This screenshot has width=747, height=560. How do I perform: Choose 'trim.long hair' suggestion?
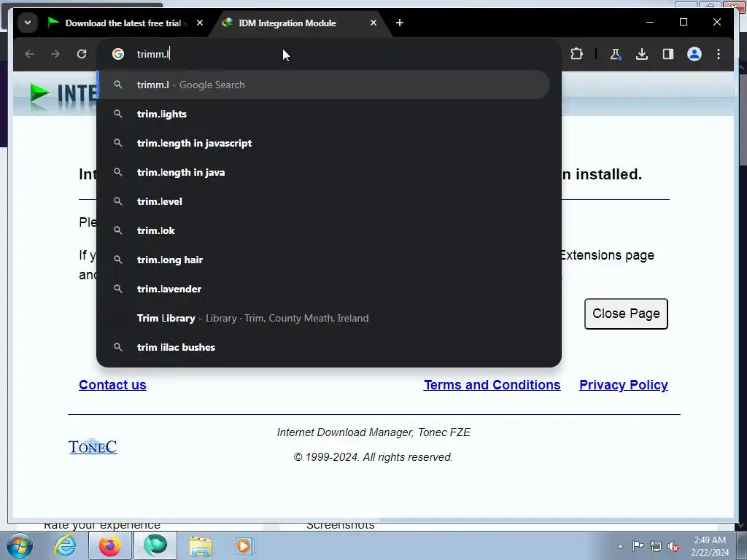[x=324, y=260]
